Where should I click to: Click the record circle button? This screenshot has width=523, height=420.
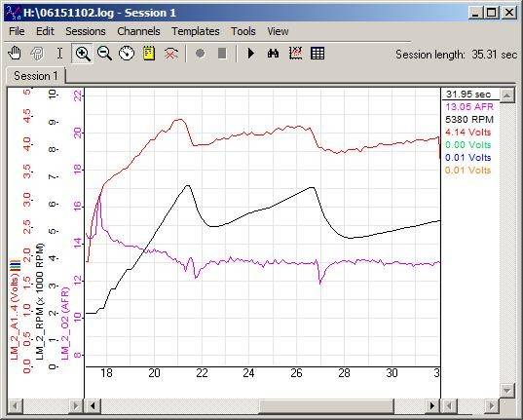coord(200,54)
